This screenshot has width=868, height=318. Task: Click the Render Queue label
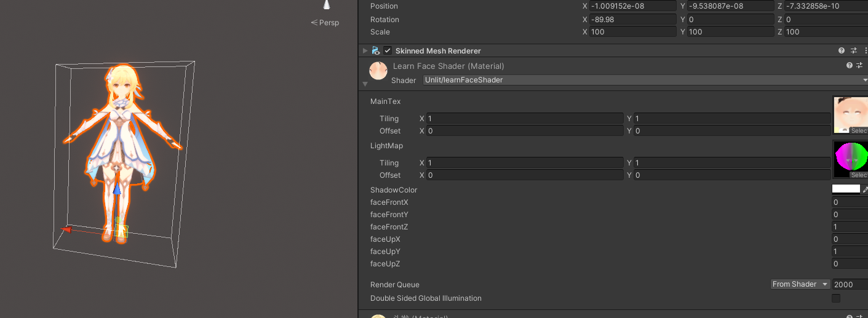coord(395,285)
